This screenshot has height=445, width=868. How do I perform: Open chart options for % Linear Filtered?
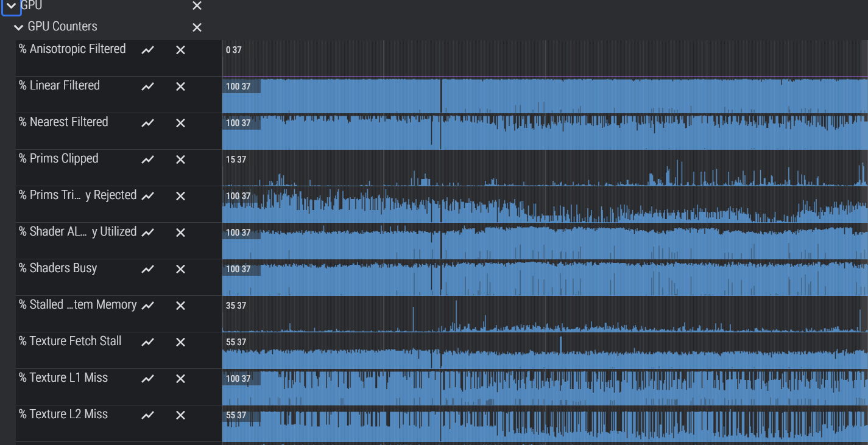click(147, 86)
